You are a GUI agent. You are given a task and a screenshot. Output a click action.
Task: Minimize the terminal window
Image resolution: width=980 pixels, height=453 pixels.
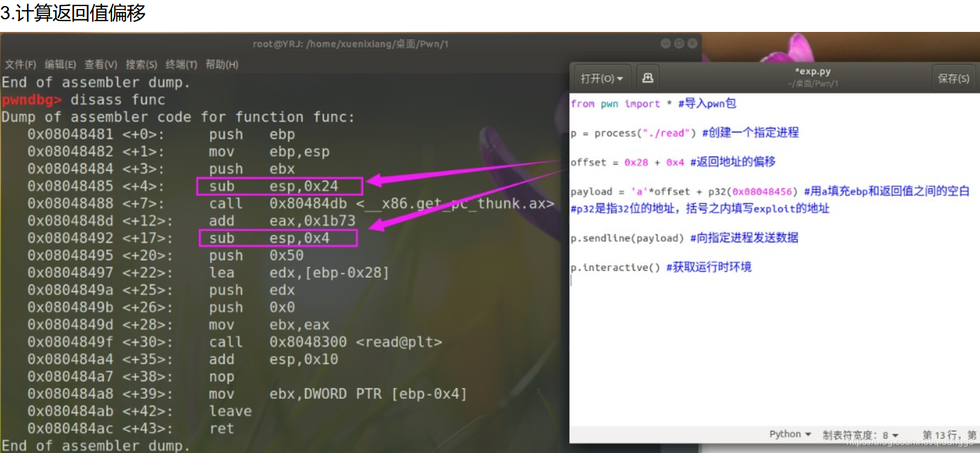tap(666, 43)
